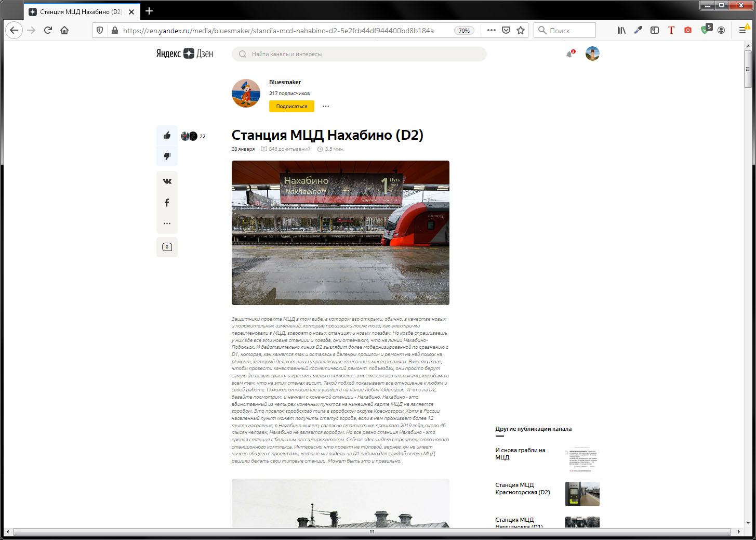The width and height of the screenshot is (756, 540).
Task: Share the article on VK
Action: point(167,181)
